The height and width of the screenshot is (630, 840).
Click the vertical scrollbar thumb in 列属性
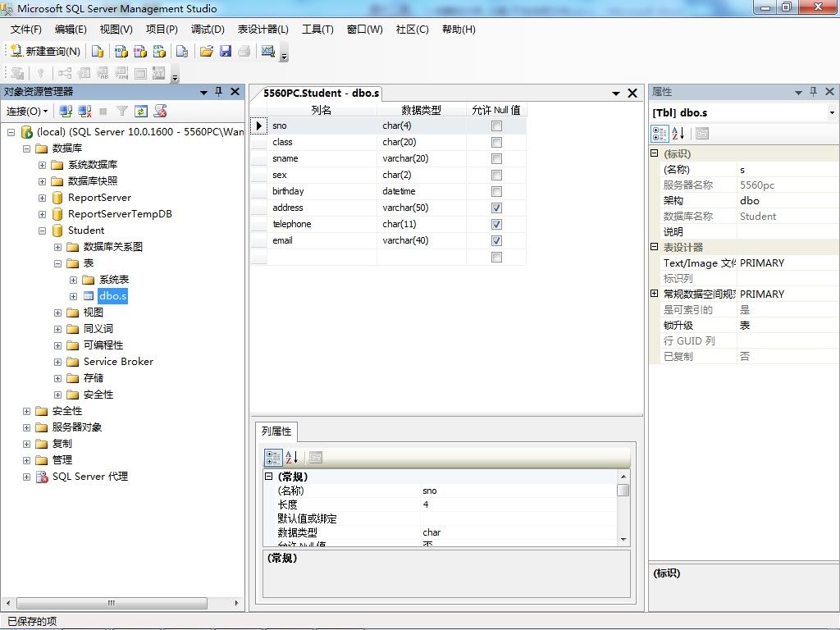(x=623, y=491)
